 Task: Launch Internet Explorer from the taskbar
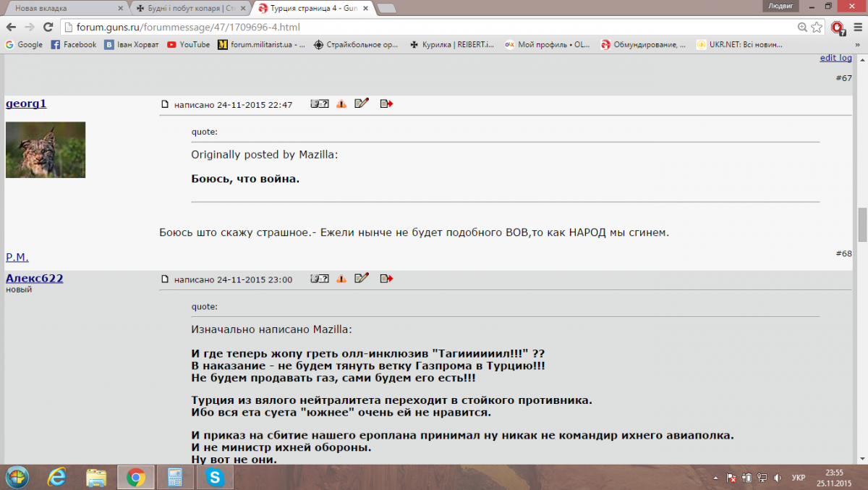coord(56,478)
